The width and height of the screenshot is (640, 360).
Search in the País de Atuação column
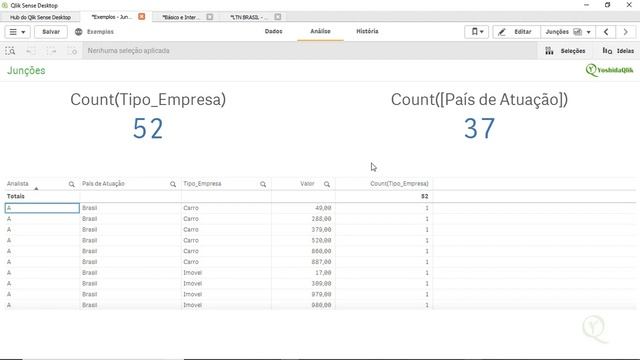(173, 184)
